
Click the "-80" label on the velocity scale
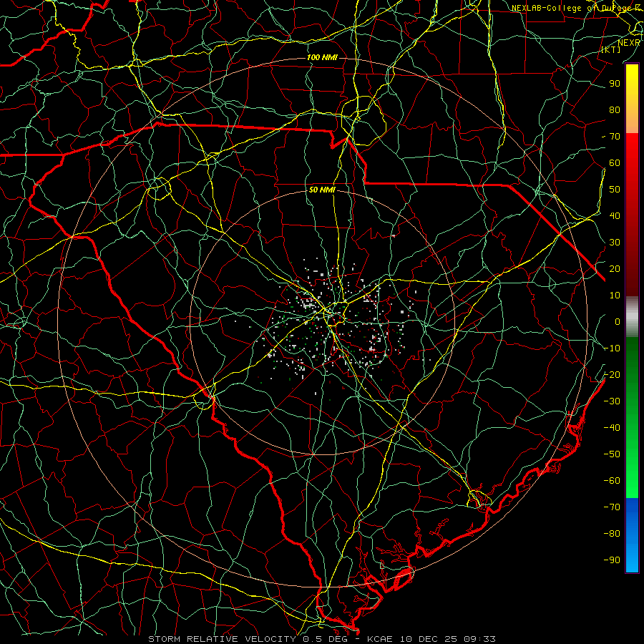click(x=612, y=534)
